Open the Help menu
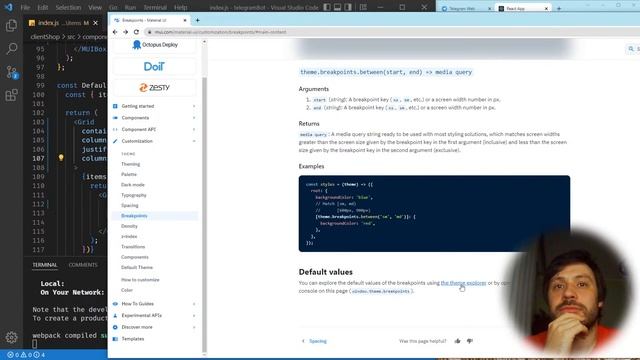The image size is (640, 360). (180, 7)
